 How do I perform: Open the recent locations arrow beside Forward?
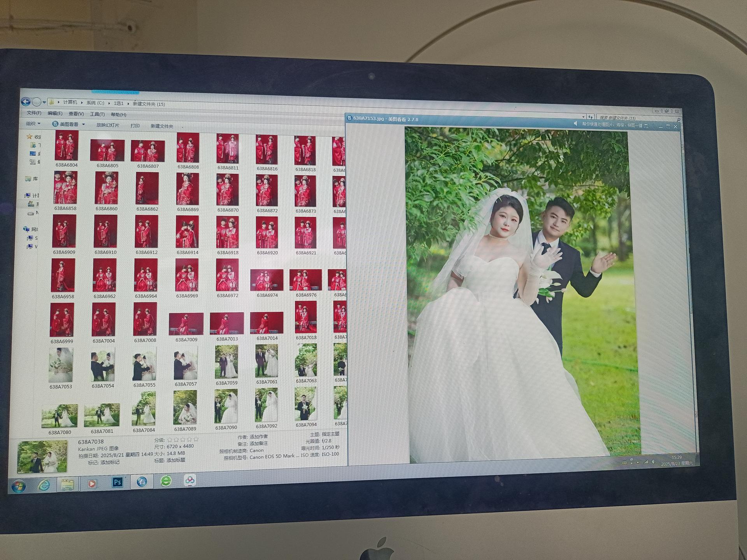pyautogui.click(x=44, y=103)
